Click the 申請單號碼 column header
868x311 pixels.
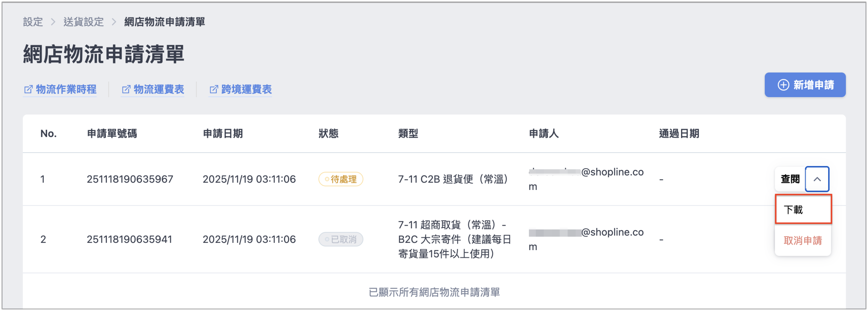[x=112, y=134]
